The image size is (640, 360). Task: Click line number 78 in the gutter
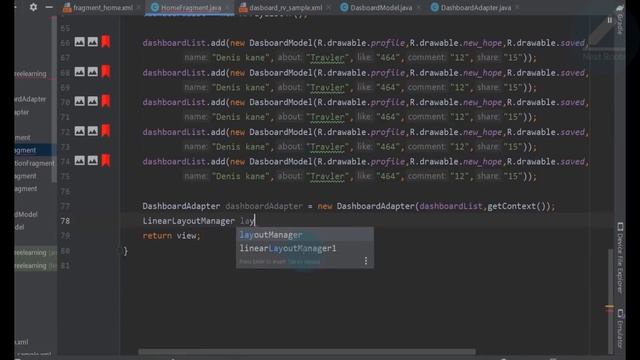point(65,221)
